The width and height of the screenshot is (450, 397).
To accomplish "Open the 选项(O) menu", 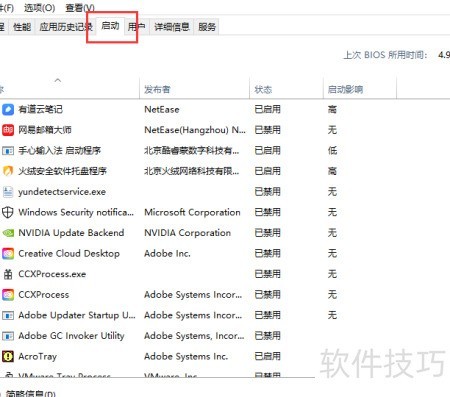I will pos(39,7).
